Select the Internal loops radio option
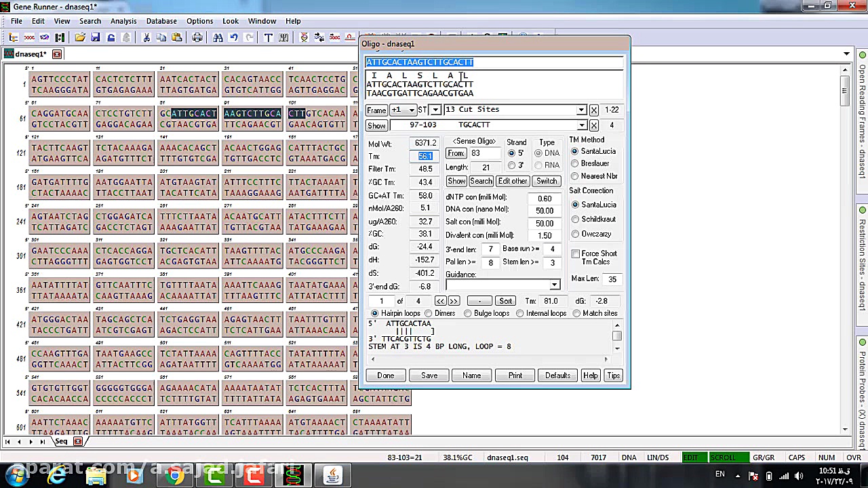 (x=519, y=313)
